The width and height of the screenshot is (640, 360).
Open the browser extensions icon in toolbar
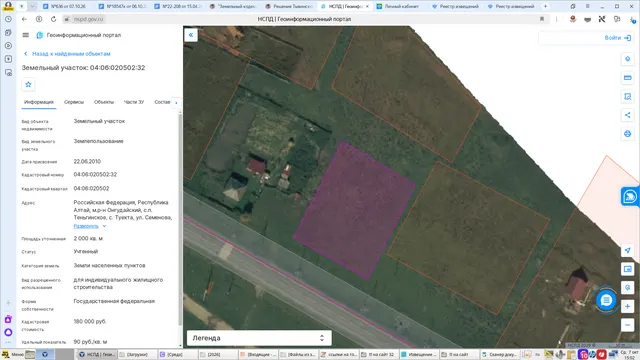(617, 19)
